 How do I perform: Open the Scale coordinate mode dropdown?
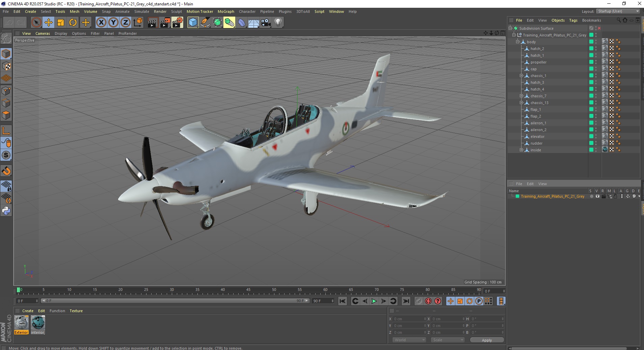tap(448, 340)
